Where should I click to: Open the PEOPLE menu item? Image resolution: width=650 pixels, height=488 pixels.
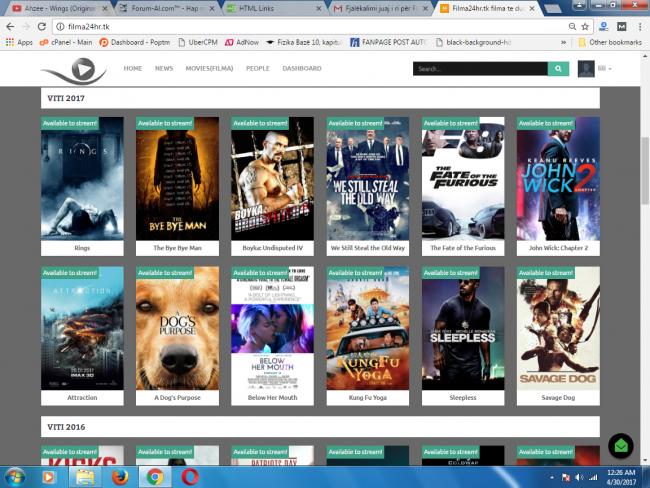tap(257, 68)
